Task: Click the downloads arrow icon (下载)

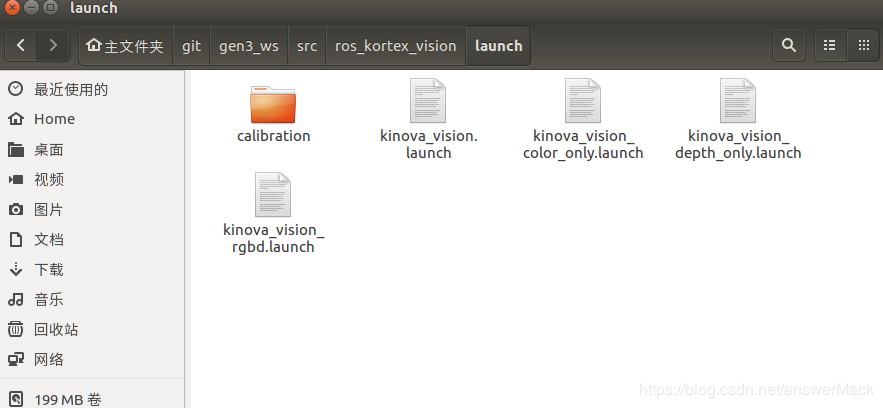Action: point(16,270)
